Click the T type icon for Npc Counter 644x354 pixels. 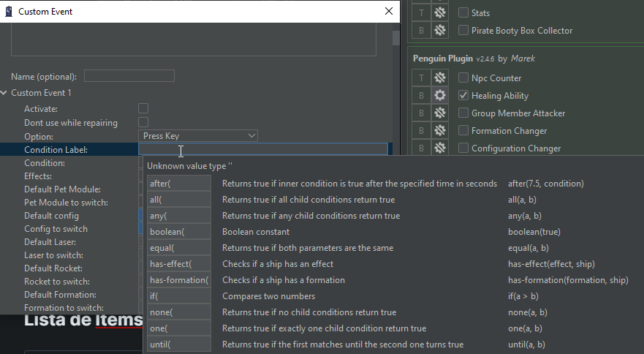[x=421, y=78]
